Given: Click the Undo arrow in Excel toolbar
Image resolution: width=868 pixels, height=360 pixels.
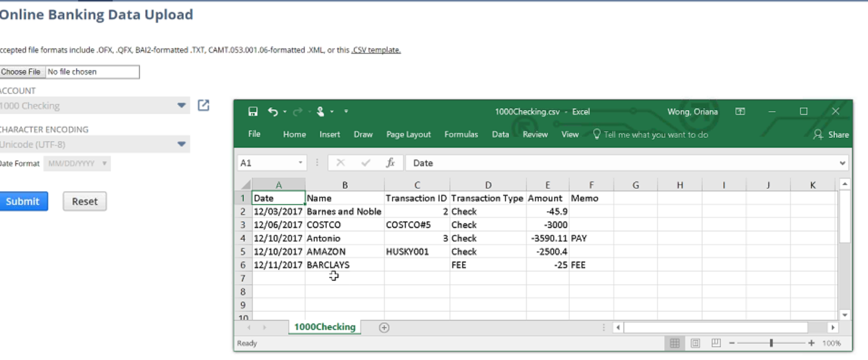Looking at the screenshot, I should coord(273,112).
